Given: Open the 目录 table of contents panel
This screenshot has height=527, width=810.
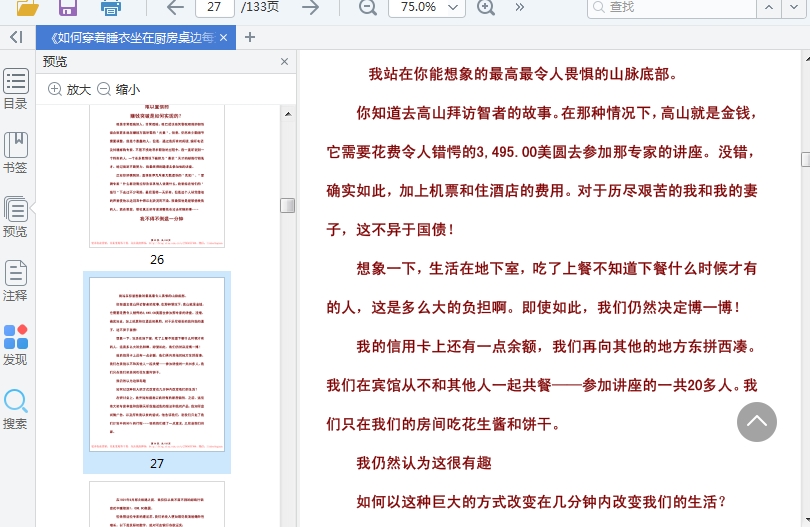Looking at the screenshot, I should 15,89.
